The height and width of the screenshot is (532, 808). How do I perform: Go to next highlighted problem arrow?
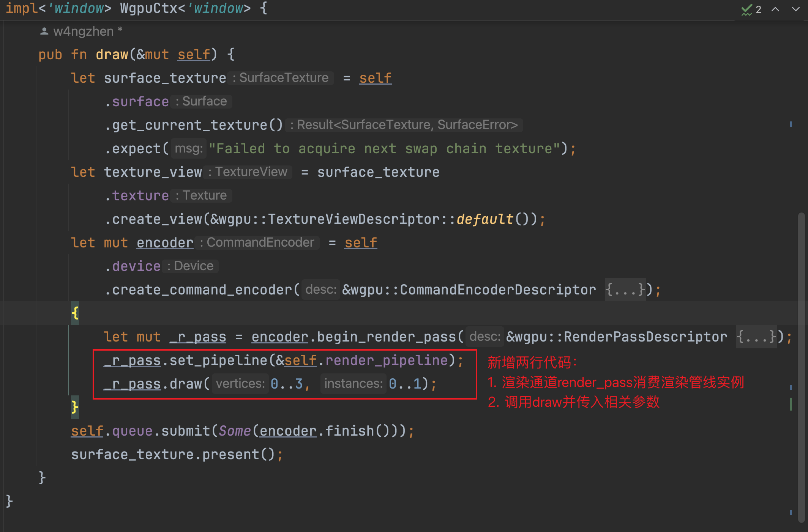point(795,9)
